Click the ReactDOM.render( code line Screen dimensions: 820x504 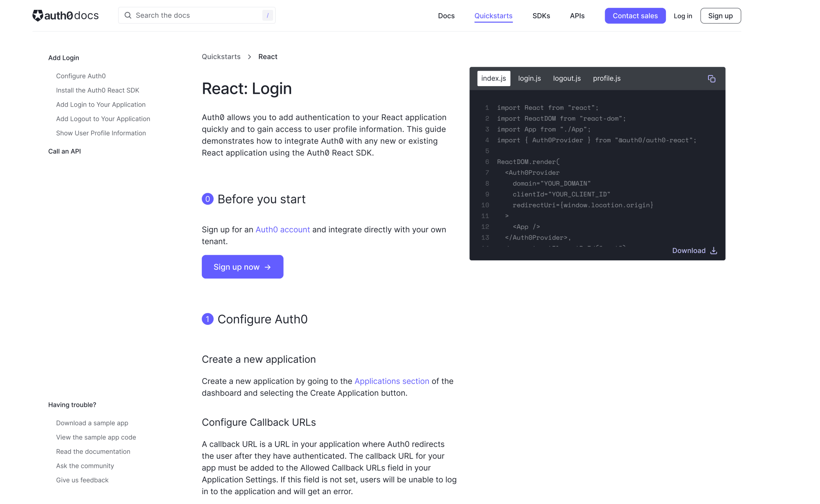click(x=528, y=162)
